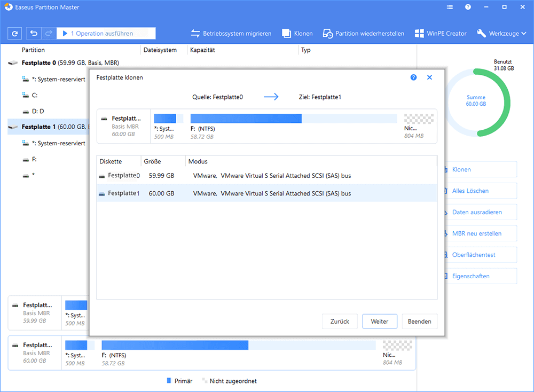Click the Zurück button
The image size is (534, 392).
340,322
